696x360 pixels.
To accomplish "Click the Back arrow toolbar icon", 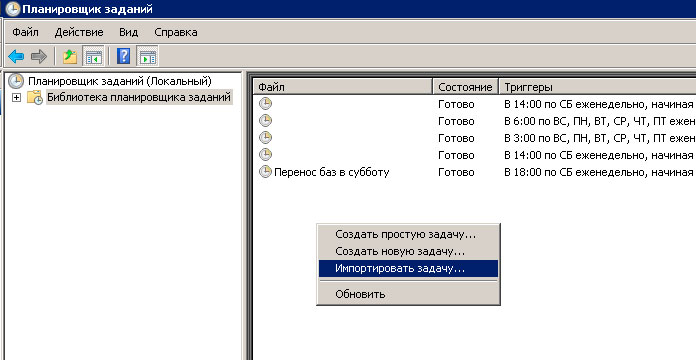I will click(x=16, y=57).
